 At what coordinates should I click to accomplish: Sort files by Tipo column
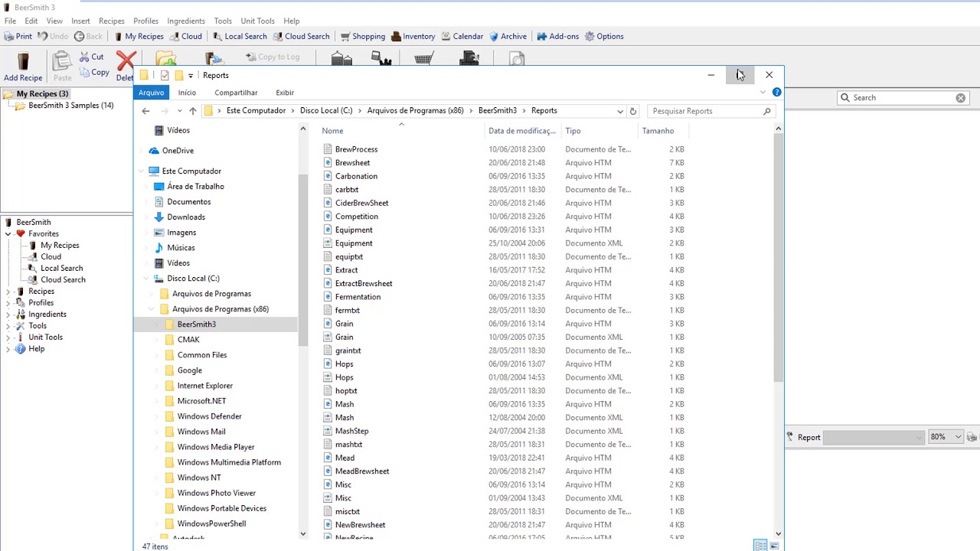pyautogui.click(x=573, y=131)
